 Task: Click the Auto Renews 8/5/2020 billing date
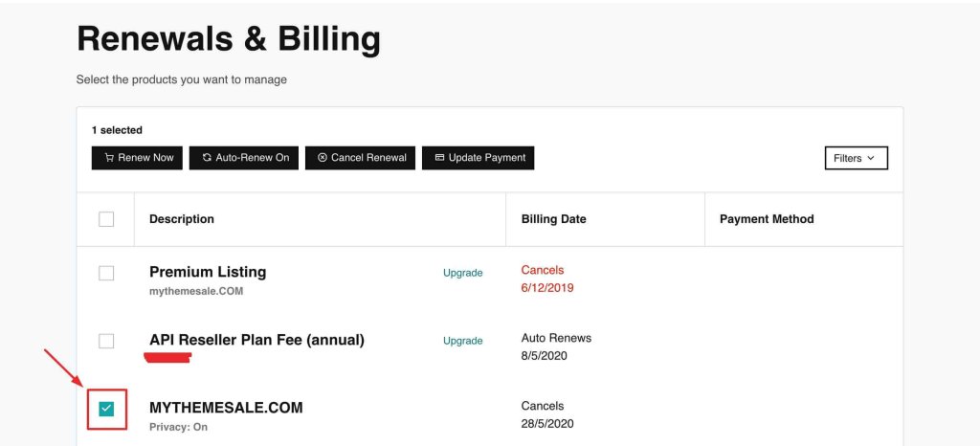pyautogui.click(x=556, y=346)
